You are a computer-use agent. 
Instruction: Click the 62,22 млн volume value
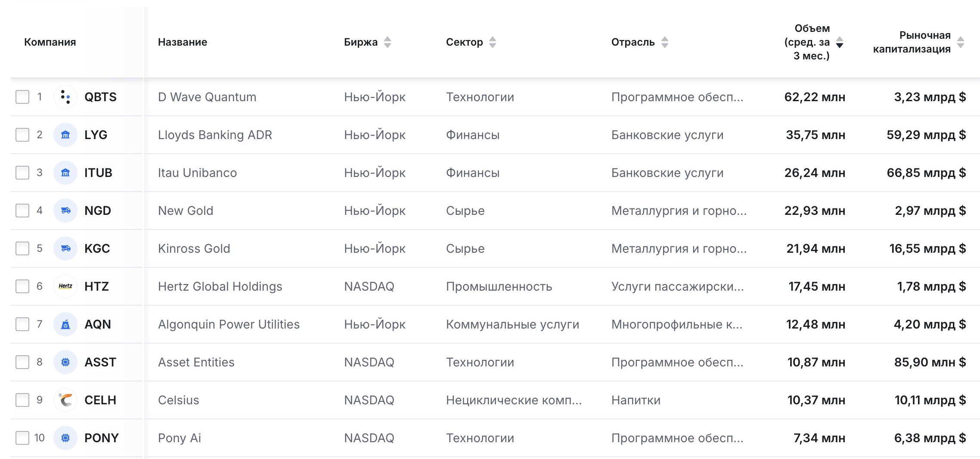(815, 97)
